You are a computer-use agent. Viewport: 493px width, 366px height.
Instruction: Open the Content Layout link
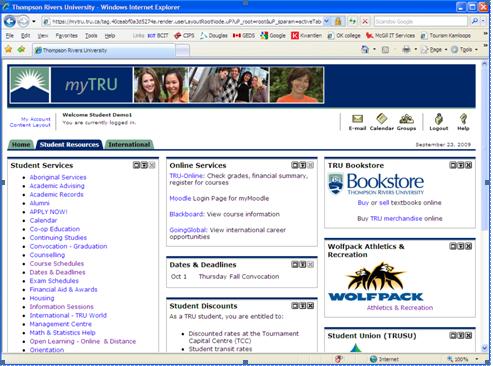(x=30, y=125)
